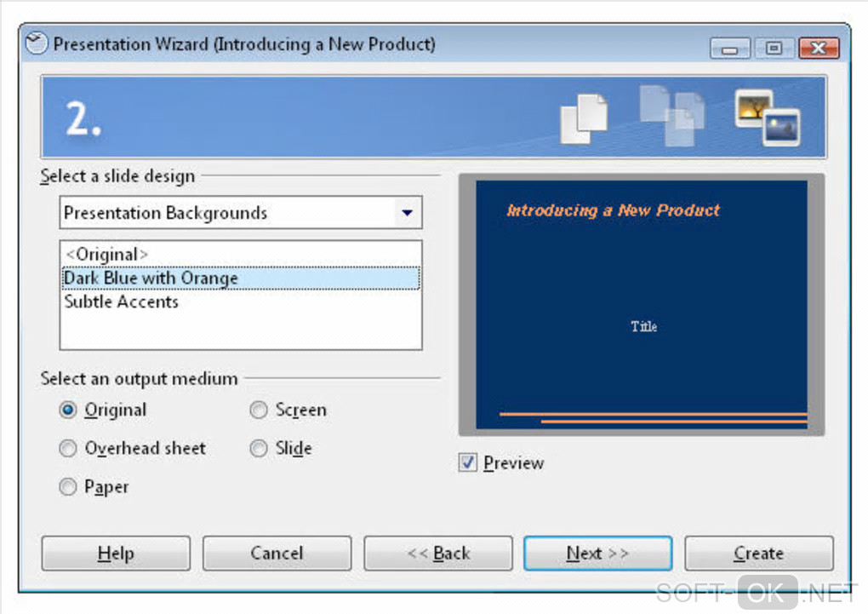Maximize the Presentation Wizard window

774,49
